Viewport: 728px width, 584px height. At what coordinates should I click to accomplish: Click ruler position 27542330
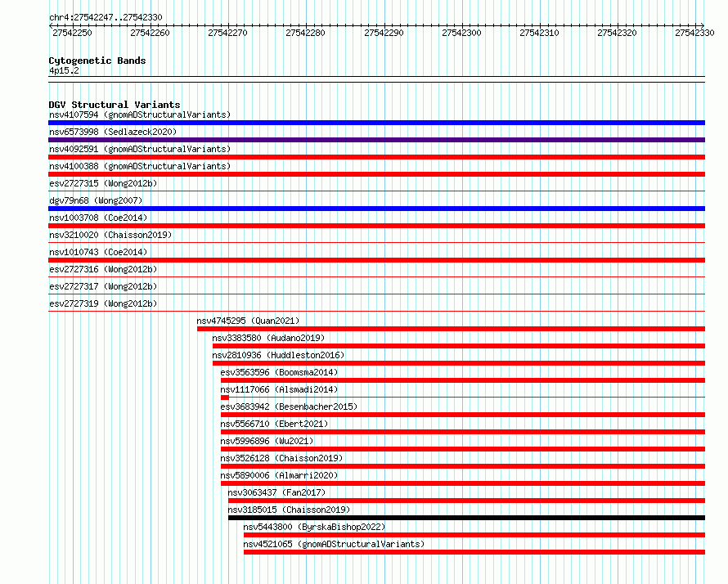tap(694, 33)
